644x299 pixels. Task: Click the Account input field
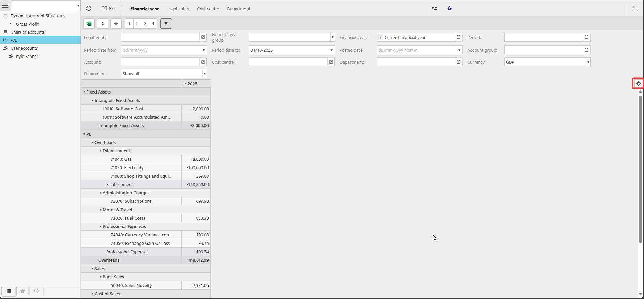(160, 62)
